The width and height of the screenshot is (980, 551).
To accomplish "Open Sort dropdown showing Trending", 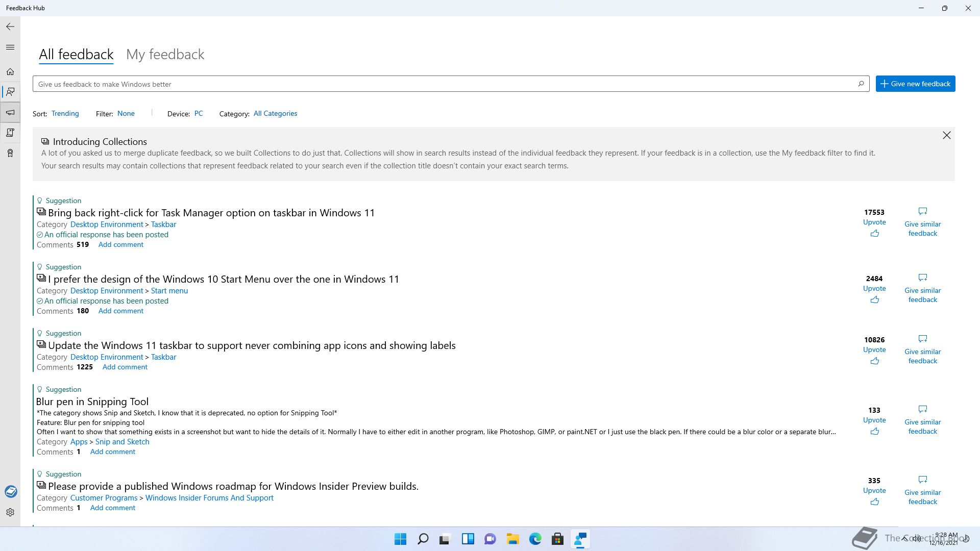I will [x=65, y=113].
